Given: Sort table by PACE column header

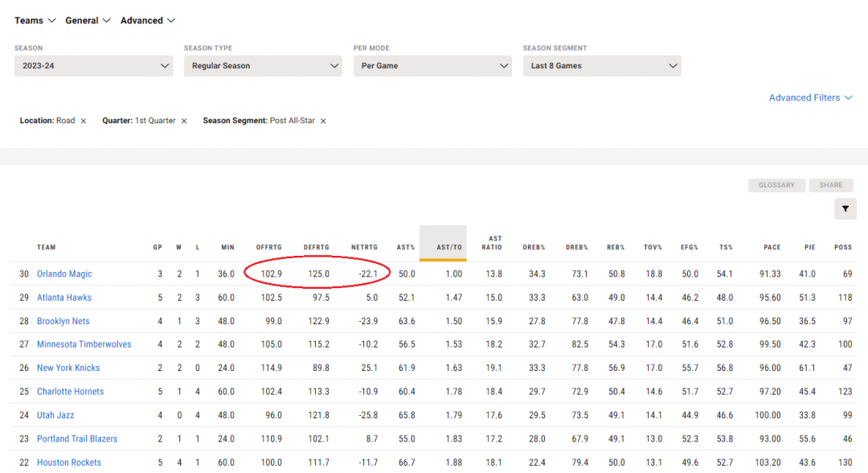Looking at the screenshot, I should click(772, 248).
